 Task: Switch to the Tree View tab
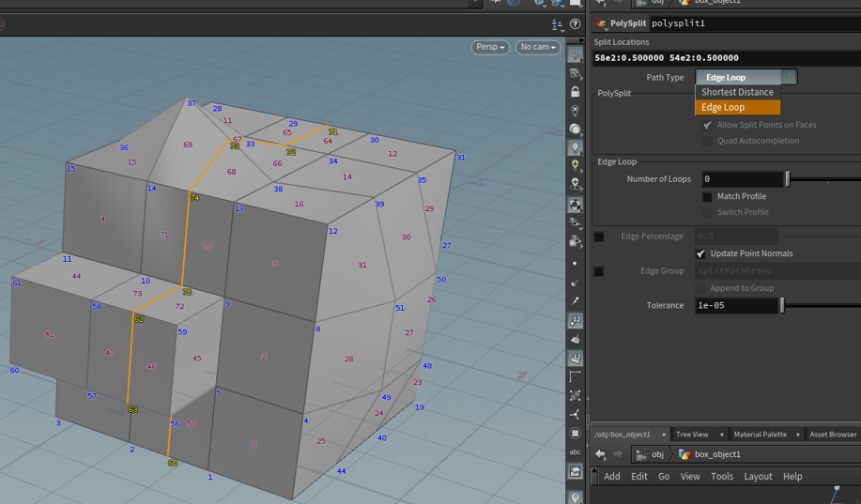coord(692,435)
